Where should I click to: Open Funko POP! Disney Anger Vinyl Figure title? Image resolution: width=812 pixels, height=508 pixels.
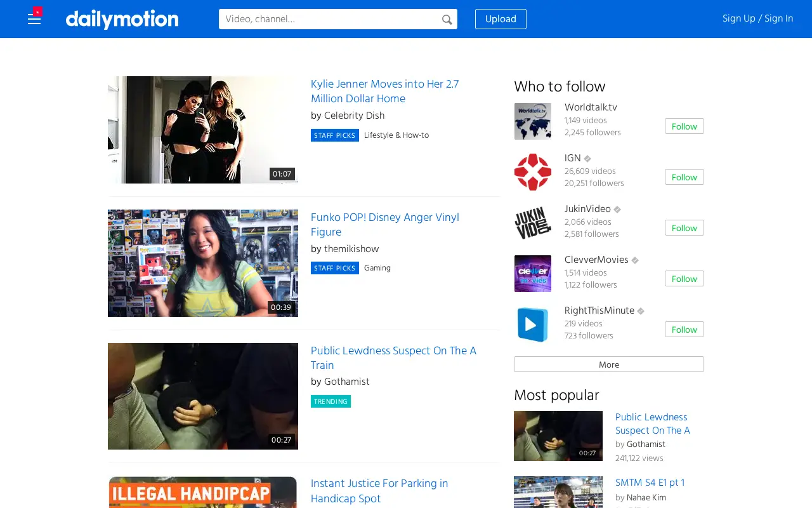(x=385, y=225)
